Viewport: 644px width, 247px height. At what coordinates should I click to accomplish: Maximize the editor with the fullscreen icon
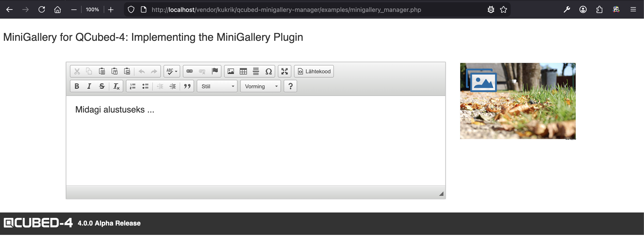point(285,71)
